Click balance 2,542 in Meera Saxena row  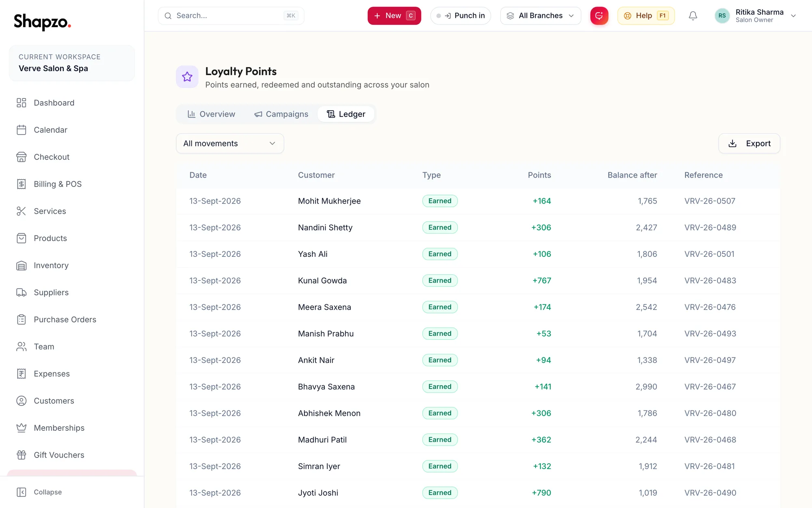(x=646, y=307)
